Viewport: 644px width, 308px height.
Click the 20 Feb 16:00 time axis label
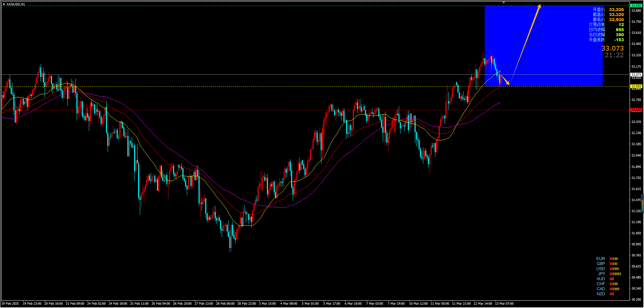[x=53, y=304]
